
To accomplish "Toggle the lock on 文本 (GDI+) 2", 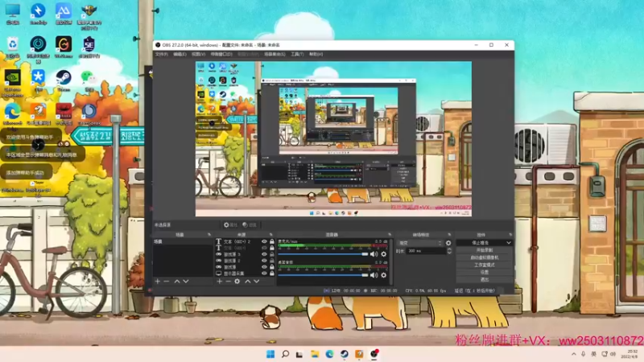I will (x=272, y=242).
